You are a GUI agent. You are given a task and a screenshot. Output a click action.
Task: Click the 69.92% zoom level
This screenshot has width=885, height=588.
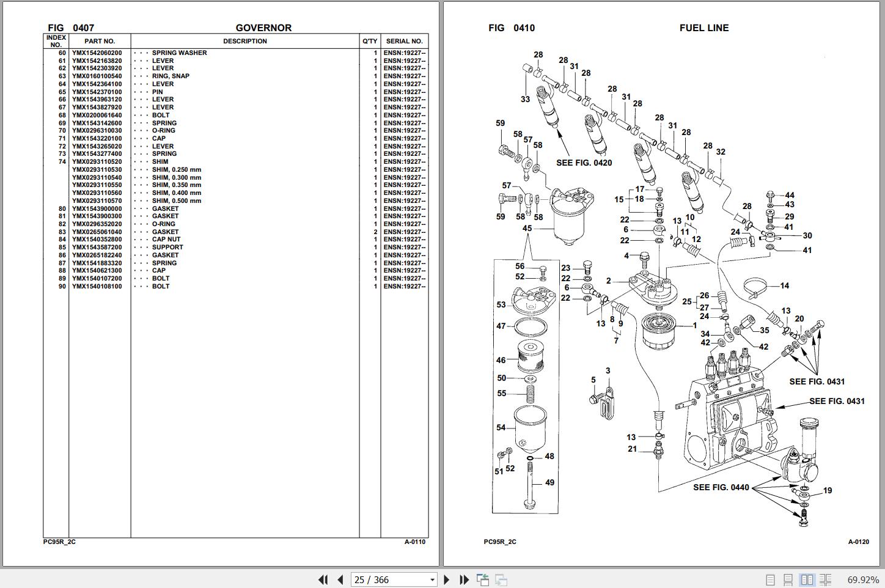[x=863, y=579]
